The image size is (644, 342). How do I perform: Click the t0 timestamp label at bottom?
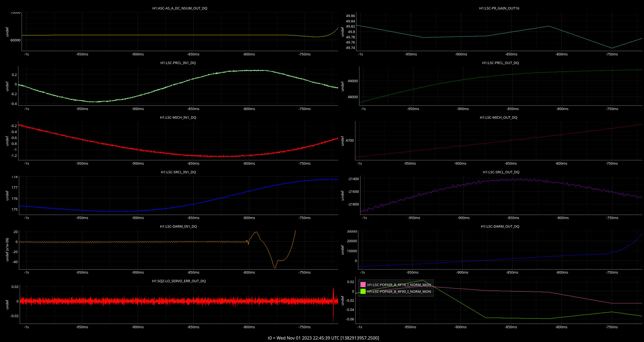pyautogui.click(x=323, y=338)
